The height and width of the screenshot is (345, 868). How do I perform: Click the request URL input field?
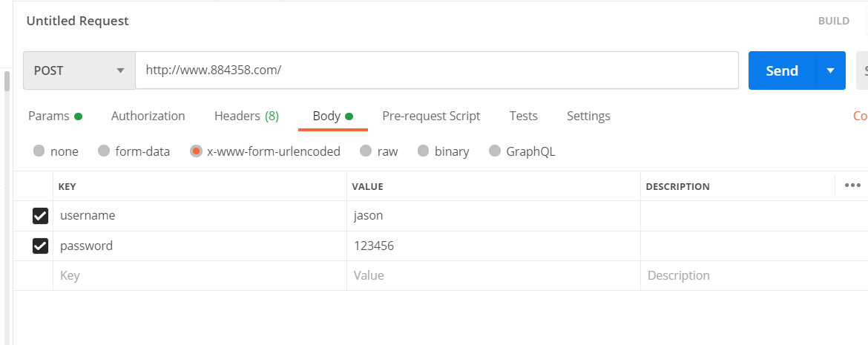click(437, 70)
